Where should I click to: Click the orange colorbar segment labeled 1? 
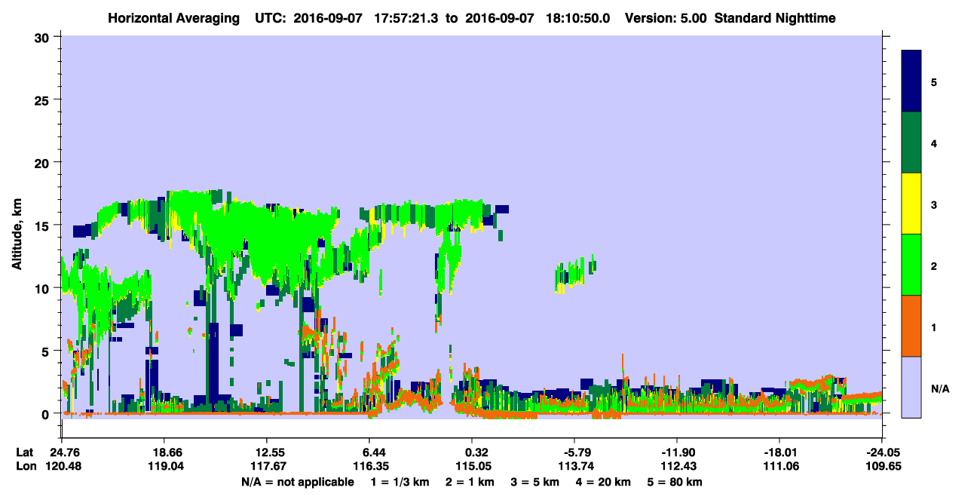(x=911, y=325)
